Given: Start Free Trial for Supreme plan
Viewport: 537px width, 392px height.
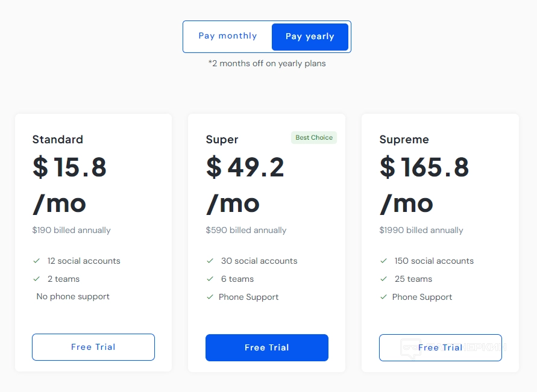Looking at the screenshot, I should (441, 348).
